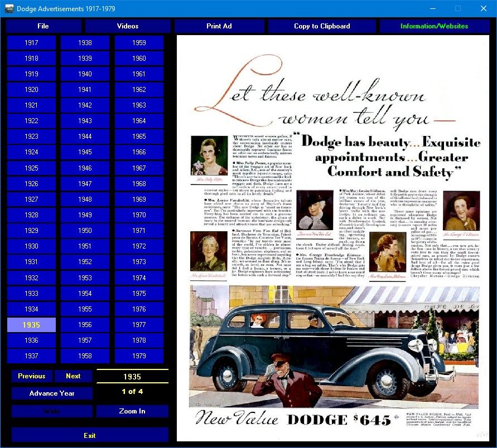Select the 1938 year button
This screenshot has width=497, height=448.
pos(85,43)
